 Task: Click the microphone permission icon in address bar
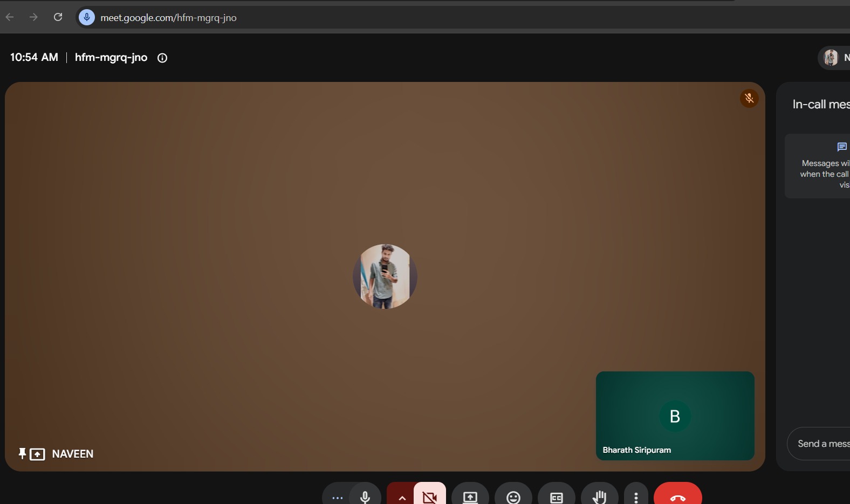87,17
